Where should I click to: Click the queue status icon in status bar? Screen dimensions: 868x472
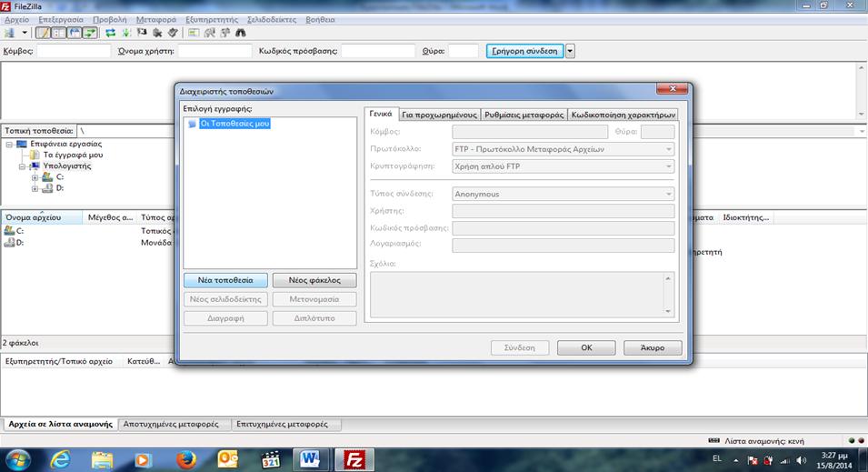pyautogui.click(x=714, y=441)
